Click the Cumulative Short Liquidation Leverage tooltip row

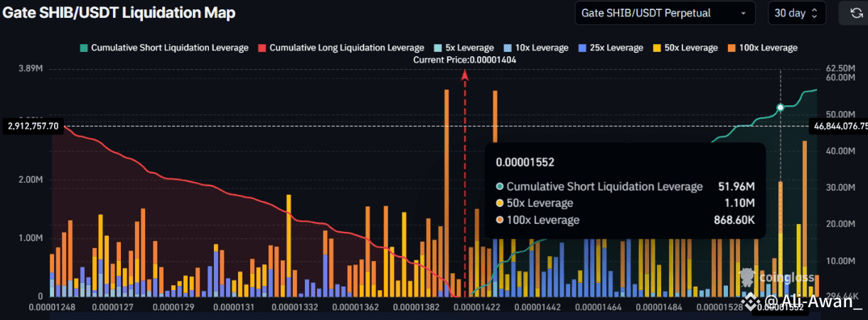[x=626, y=186]
